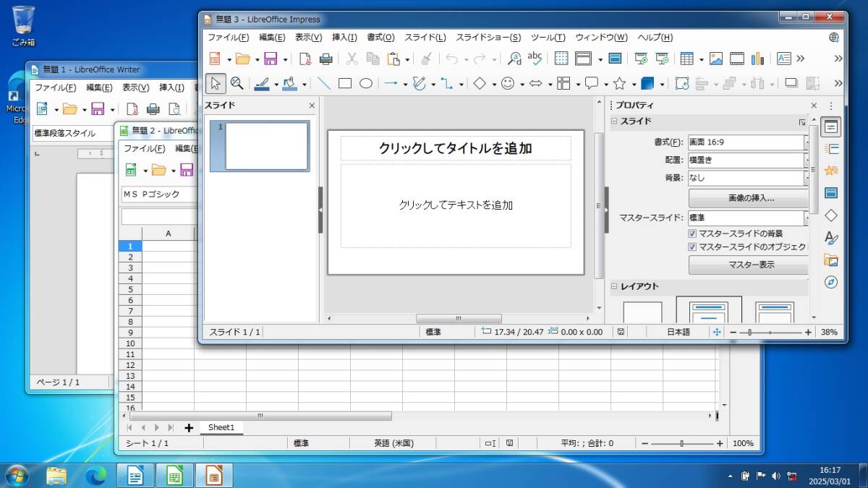Close the スライド panel with X
The width and height of the screenshot is (868, 488).
[312, 106]
